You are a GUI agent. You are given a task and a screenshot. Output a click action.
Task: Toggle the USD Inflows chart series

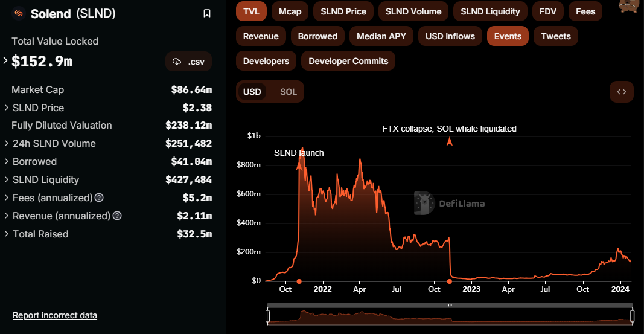(x=450, y=36)
